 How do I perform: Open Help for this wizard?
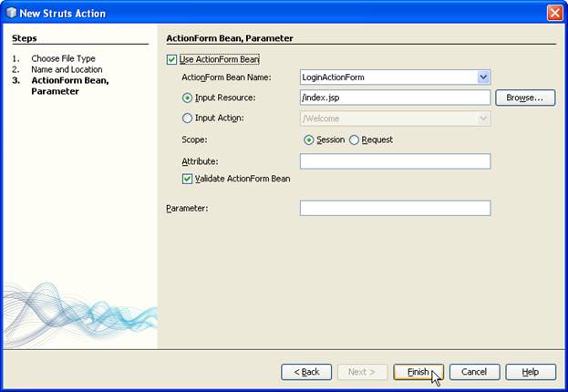tap(531, 372)
